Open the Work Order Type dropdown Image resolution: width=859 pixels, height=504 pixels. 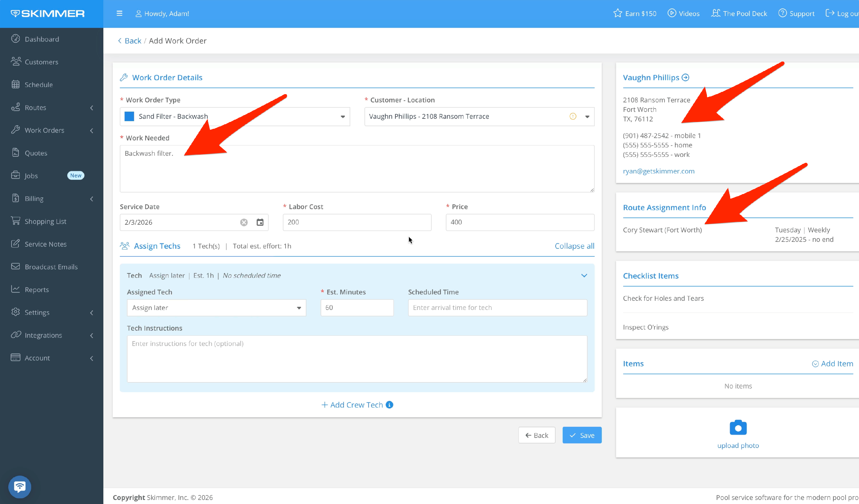(342, 117)
